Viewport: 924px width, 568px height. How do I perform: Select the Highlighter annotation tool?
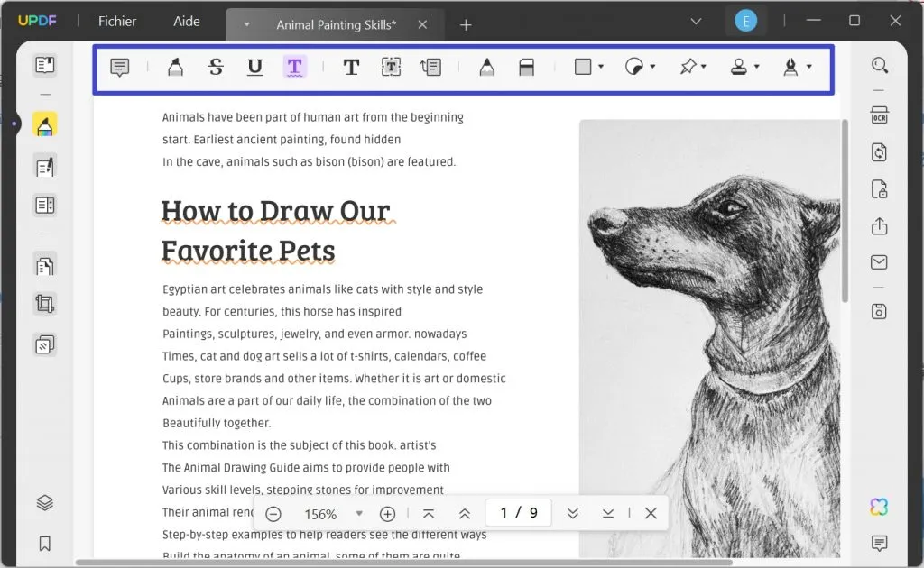[x=174, y=66]
